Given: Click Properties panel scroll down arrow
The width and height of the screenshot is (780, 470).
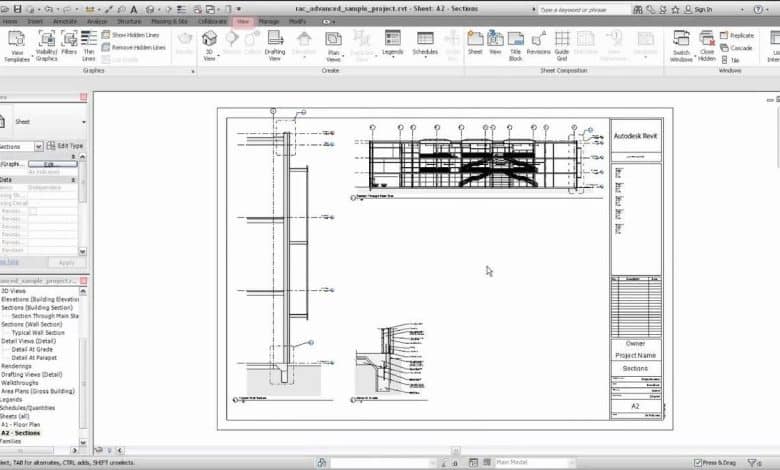Looking at the screenshot, I should point(83,252).
